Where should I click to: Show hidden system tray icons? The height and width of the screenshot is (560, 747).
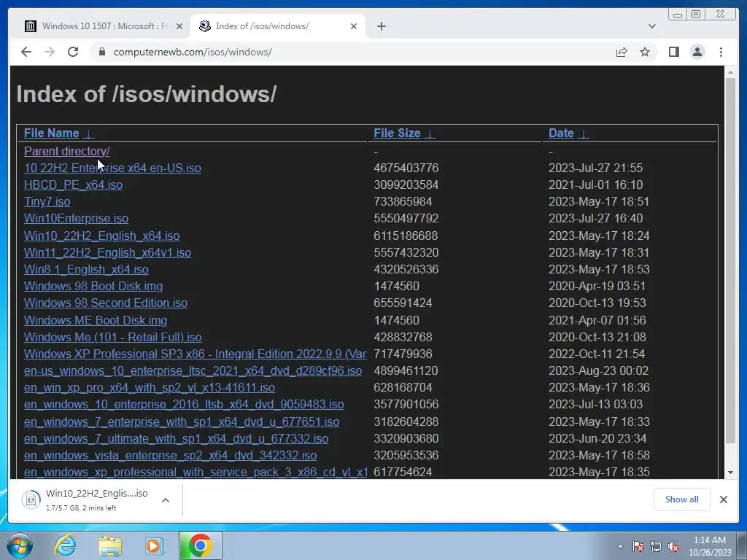click(x=620, y=547)
